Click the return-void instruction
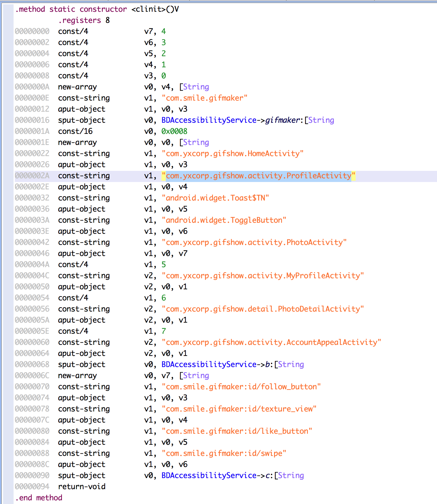The width and height of the screenshot is (437, 504). (82, 487)
